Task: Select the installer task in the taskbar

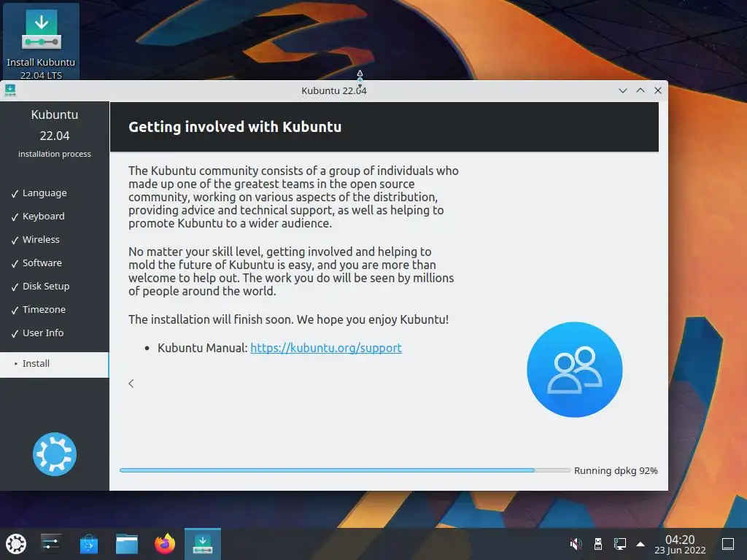Action: pos(203,544)
